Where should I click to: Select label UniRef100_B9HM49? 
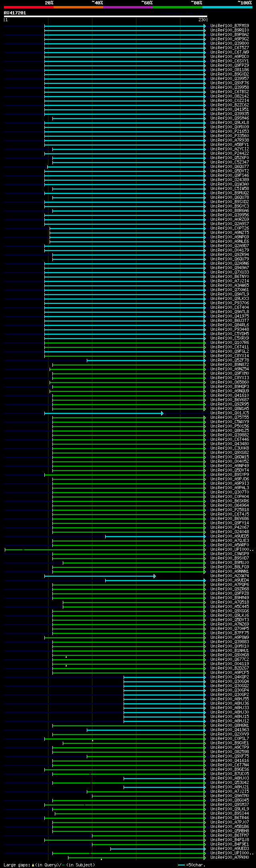click(x=230, y=598)
